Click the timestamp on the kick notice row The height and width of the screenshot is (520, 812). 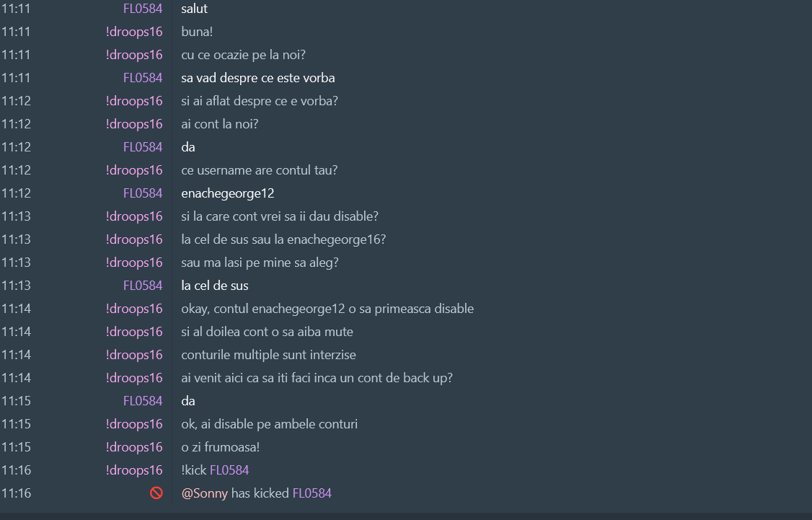pyautogui.click(x=16, y=493)
